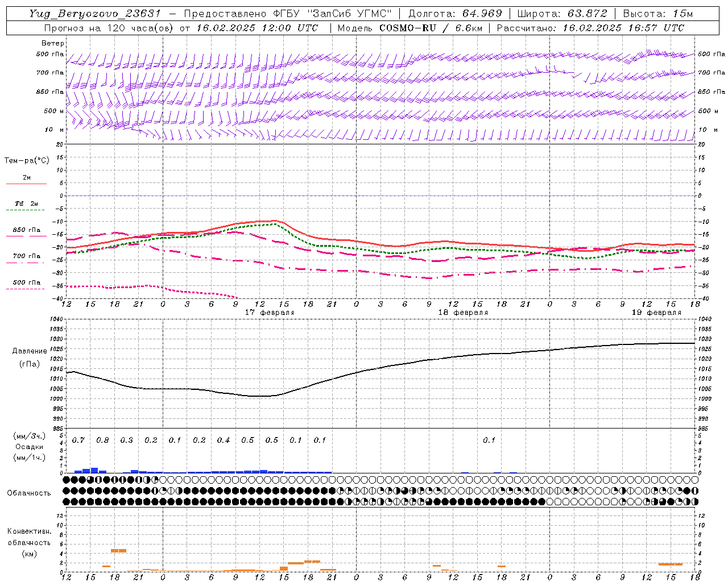
Task: Click the "Осадки" precipitation label
Action: [30, 447]
